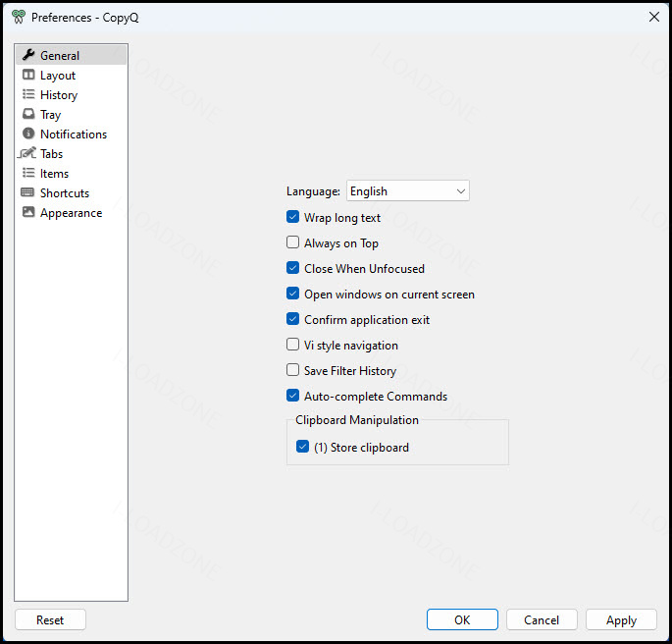672x644 pixels.
Task: Check Save Filter History option
Action: pyautogui.click(x=292, y=370)
